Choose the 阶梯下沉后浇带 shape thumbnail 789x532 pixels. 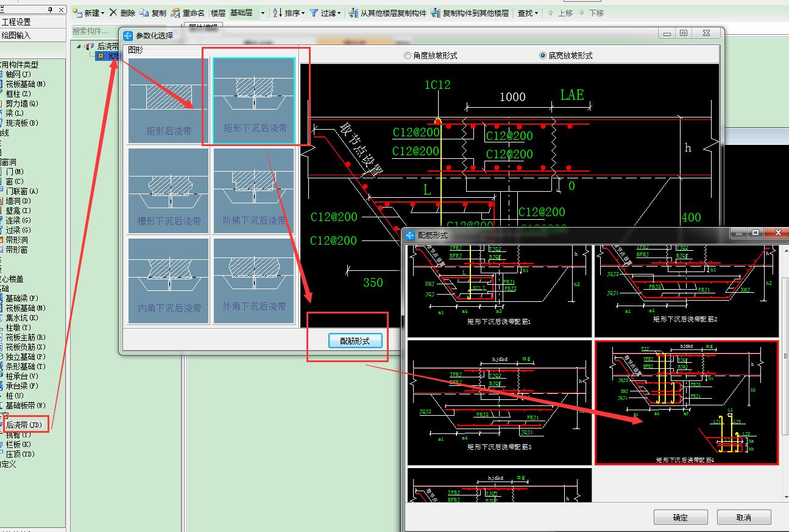click(254, 191)
